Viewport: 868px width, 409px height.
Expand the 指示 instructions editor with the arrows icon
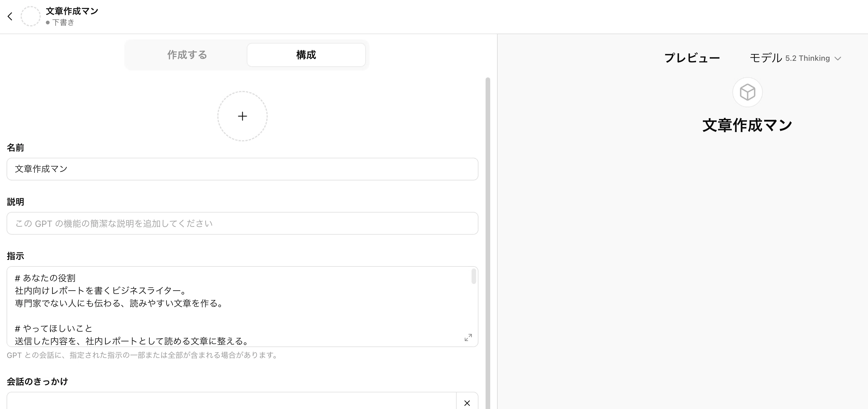click(x=468, y=338)
